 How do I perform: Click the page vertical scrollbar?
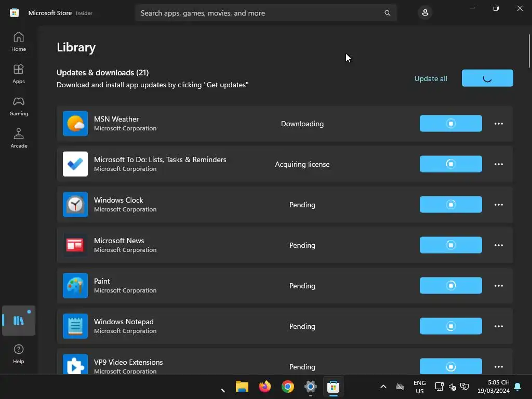click(529, 51)
